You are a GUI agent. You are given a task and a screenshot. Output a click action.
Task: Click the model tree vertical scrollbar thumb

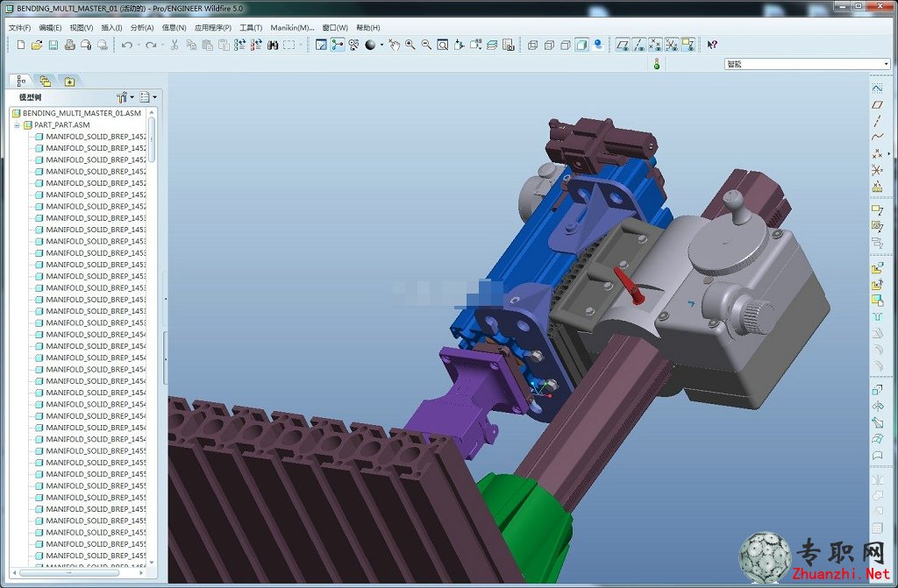[x=152, y=139]
